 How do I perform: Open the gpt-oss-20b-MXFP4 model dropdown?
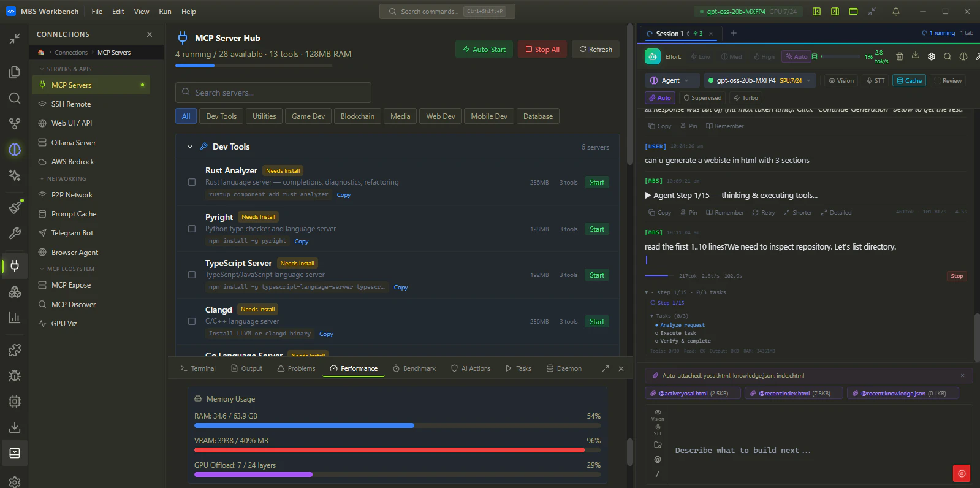(760, 80)
